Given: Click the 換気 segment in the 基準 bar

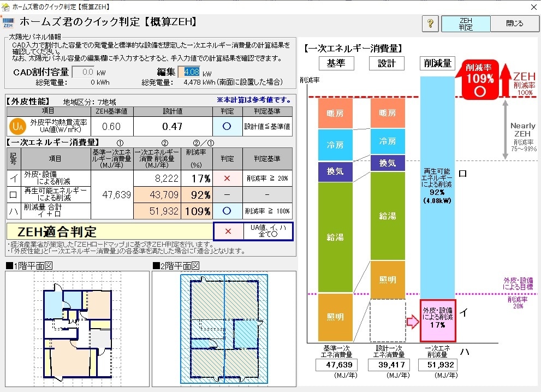Looking at the screenshot, I should (x=335, y=171).
